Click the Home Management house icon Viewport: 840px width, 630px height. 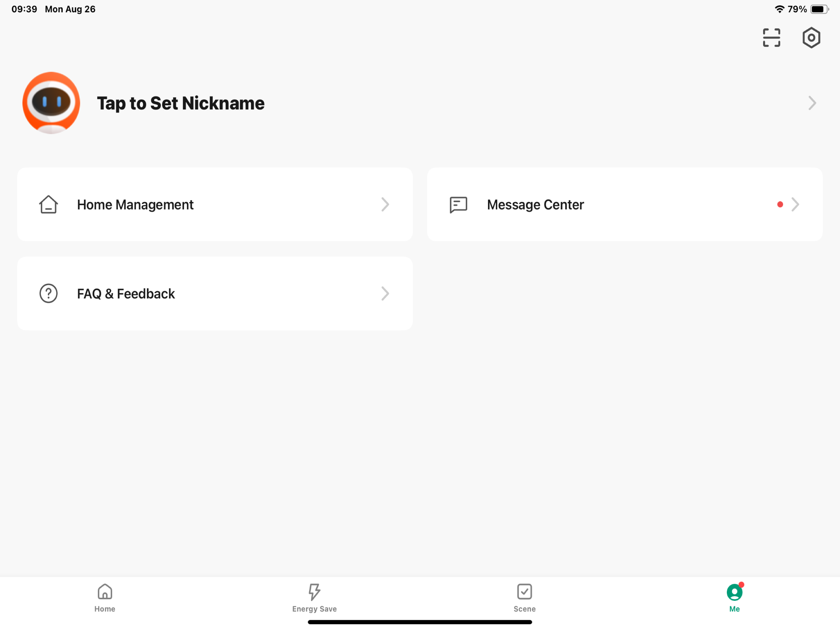49,205
